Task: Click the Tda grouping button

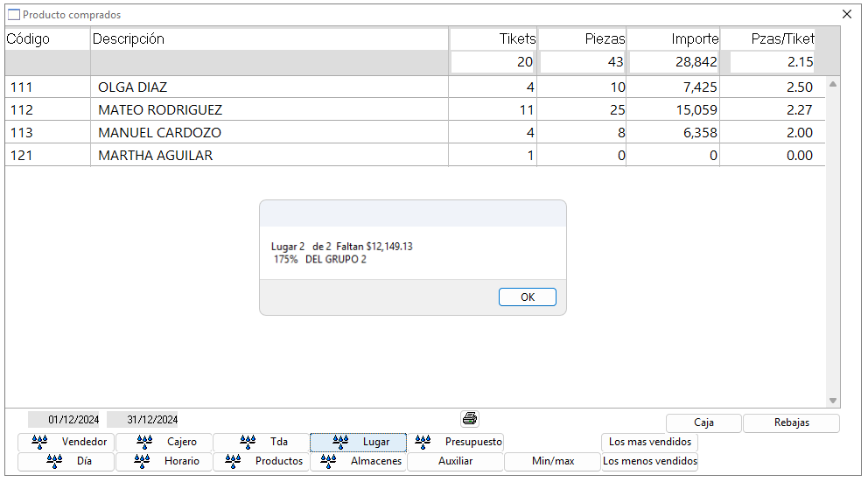Action: click(x=261, y=443)
